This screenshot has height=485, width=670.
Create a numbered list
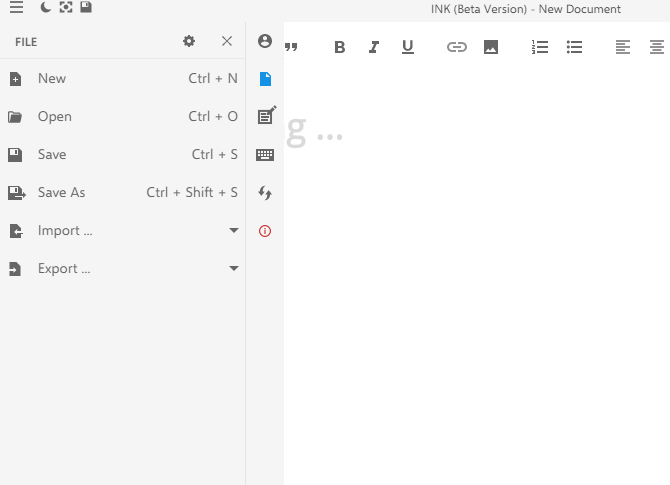[x=540, y=47]
